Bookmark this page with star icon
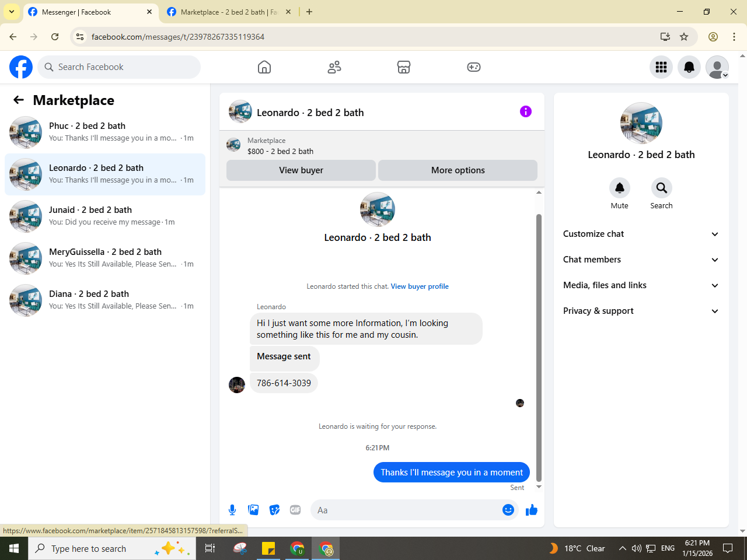The width and height of the screenshot is (747, 560). coord(684,37)
